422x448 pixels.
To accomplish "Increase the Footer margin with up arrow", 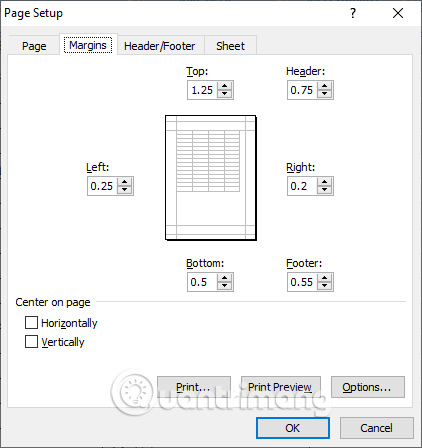I will [324, 278].
